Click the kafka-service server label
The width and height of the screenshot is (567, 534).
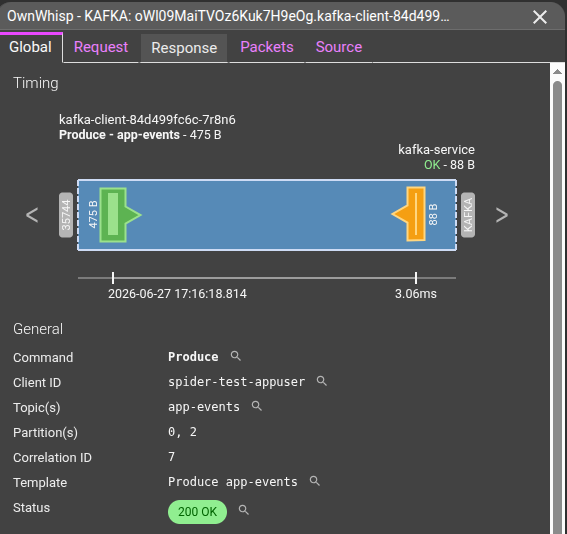[x=436, y=150]
